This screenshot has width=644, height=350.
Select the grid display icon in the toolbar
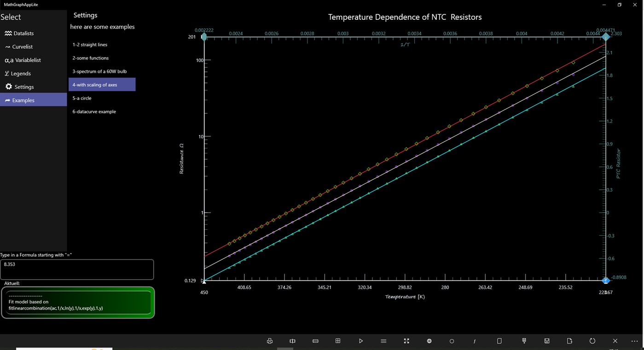(338, 341)
